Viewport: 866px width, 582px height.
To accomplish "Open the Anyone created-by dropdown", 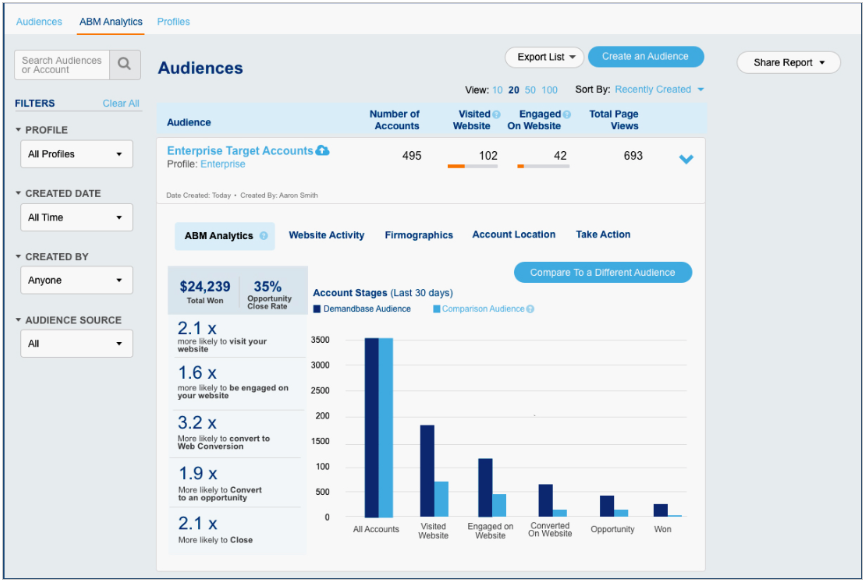I will pyautogui.click(x=76, y=280).
